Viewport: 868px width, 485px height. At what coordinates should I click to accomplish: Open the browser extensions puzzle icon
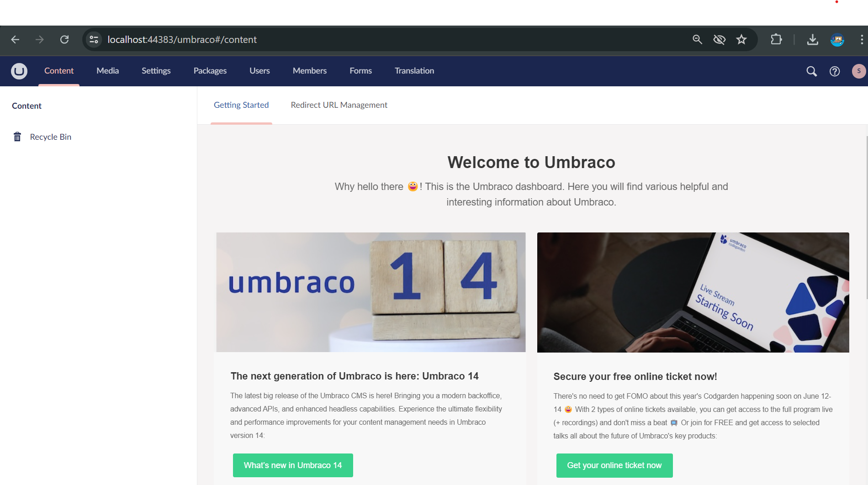(x=776, y=40)
